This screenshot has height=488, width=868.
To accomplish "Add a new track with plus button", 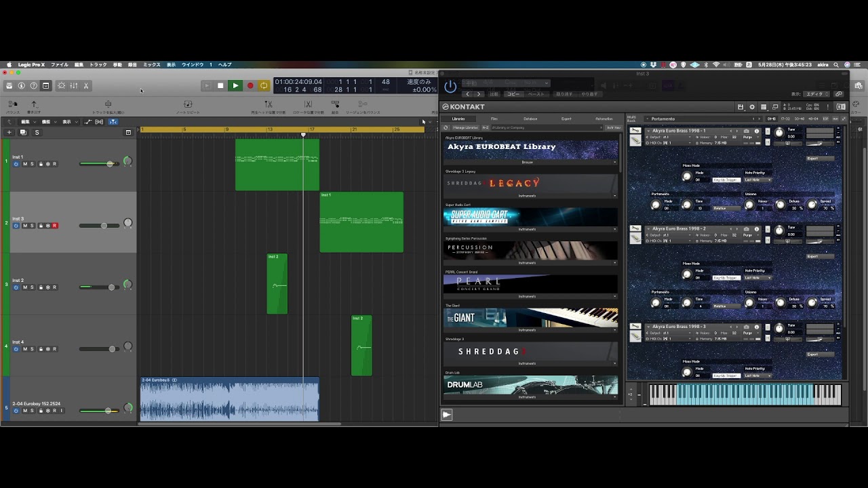I will tap(9, 132).
